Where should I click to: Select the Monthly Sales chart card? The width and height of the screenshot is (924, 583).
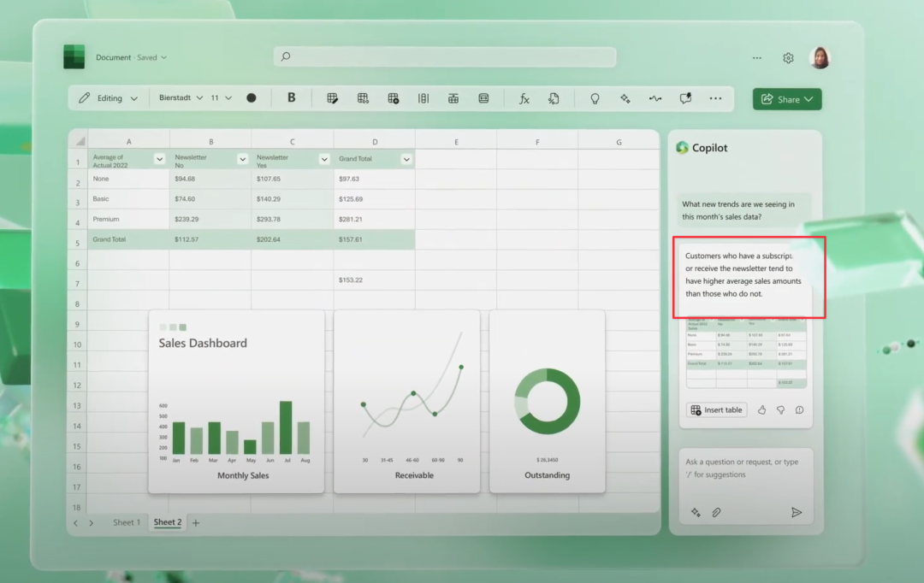236,402
